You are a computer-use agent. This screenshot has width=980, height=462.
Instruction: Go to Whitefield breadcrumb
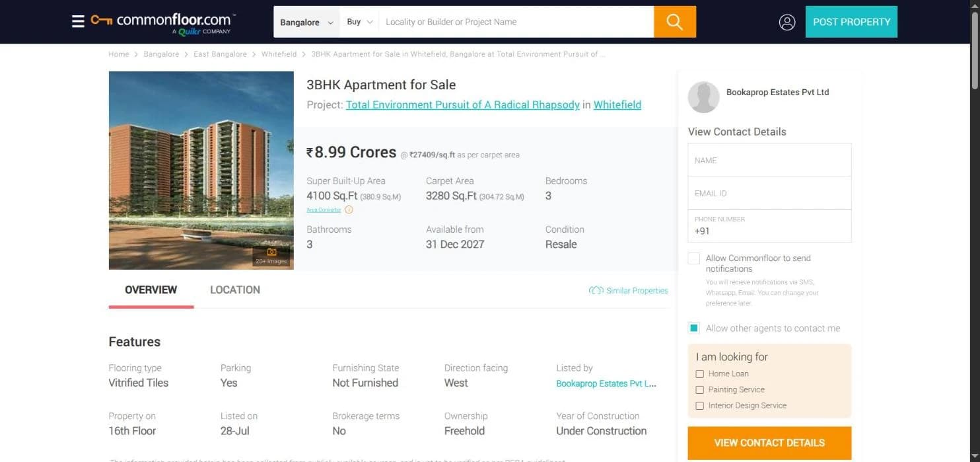point(279,54)
